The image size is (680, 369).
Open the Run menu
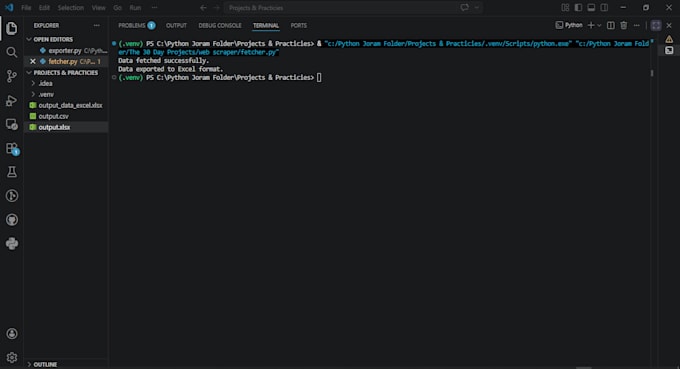pos(135,8)
